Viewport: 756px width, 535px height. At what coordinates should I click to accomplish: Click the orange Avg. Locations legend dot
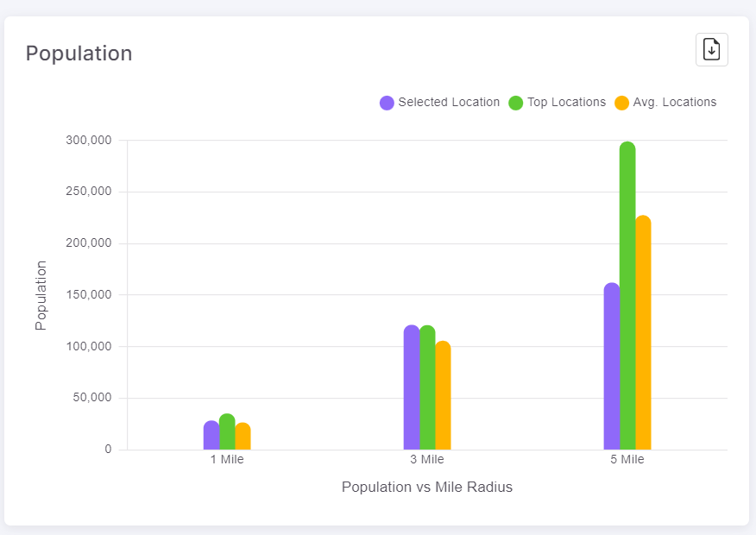click(x=621, y=103)
